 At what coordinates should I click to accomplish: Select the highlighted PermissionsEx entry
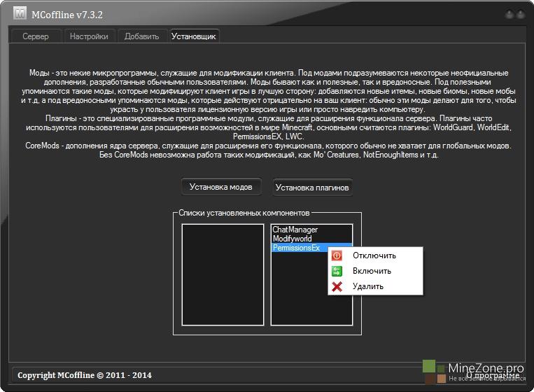296,248
